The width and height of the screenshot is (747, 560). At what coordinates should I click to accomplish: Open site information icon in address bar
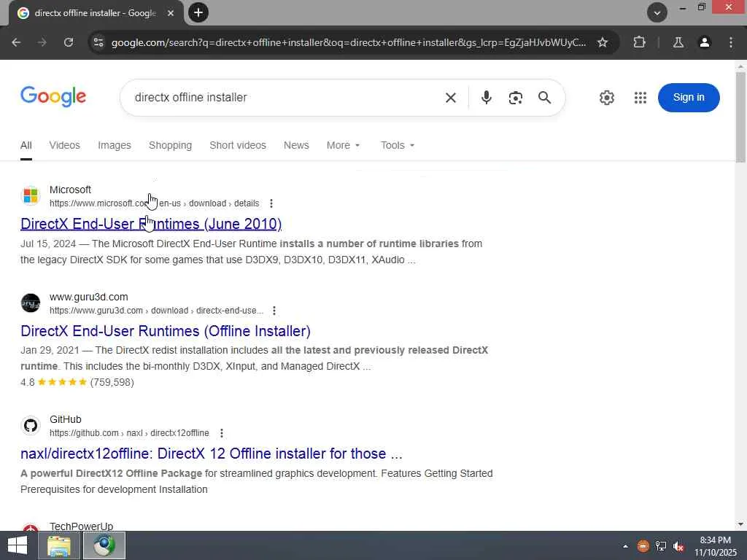98,42
